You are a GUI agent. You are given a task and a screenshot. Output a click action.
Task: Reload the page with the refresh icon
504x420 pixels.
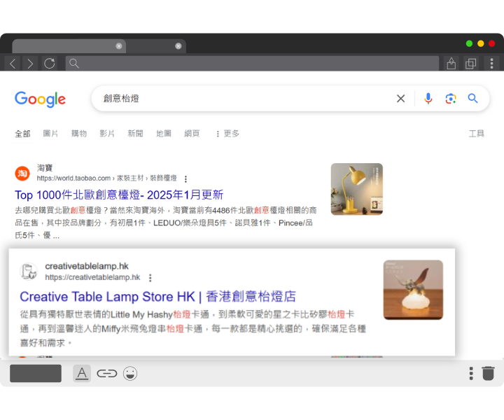pos(49,64)
